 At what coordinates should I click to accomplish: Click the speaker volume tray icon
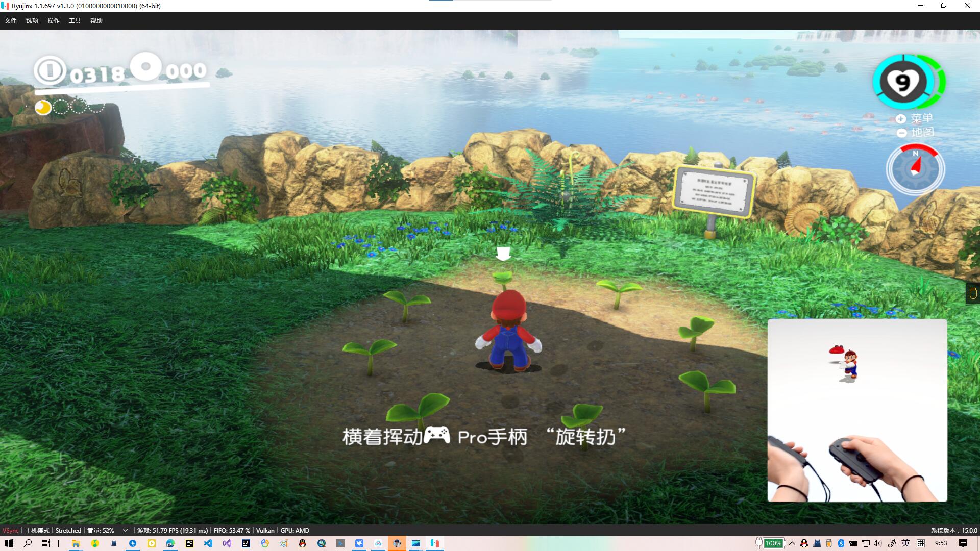pos(877,543)
